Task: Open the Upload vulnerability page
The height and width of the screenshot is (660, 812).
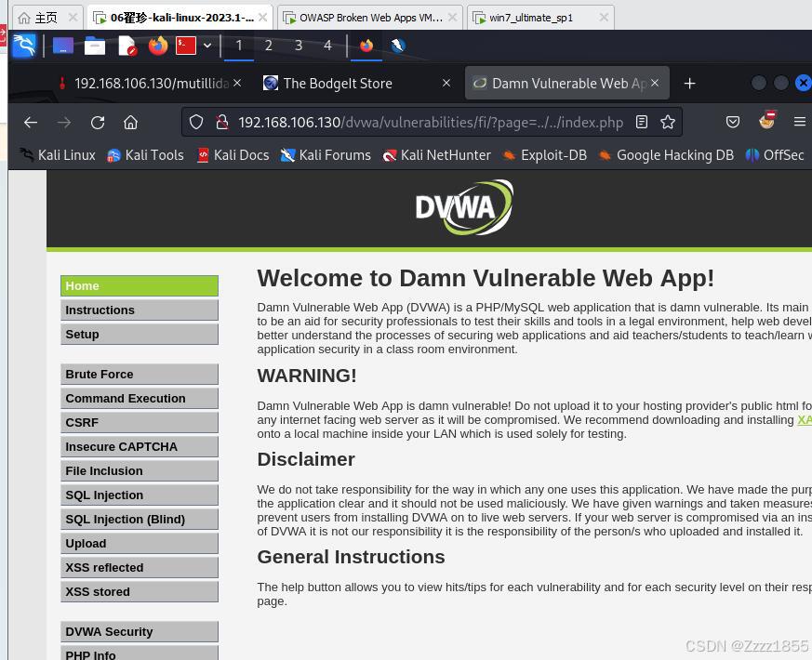Action: pyautogui.click(x=140, y=544)
